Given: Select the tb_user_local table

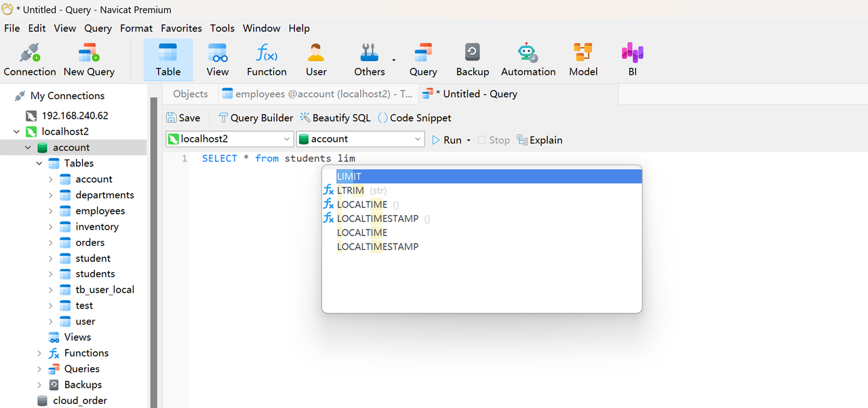Looking at the screenshot, I should (x=104, y=289).
